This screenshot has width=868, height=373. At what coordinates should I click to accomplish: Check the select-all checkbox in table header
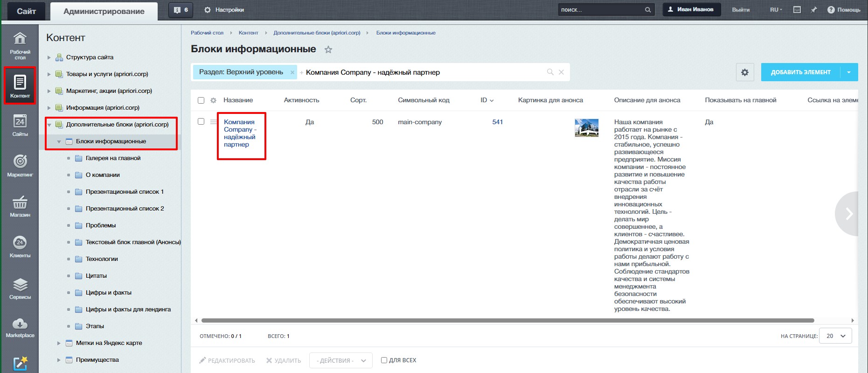tap(201, 100)
